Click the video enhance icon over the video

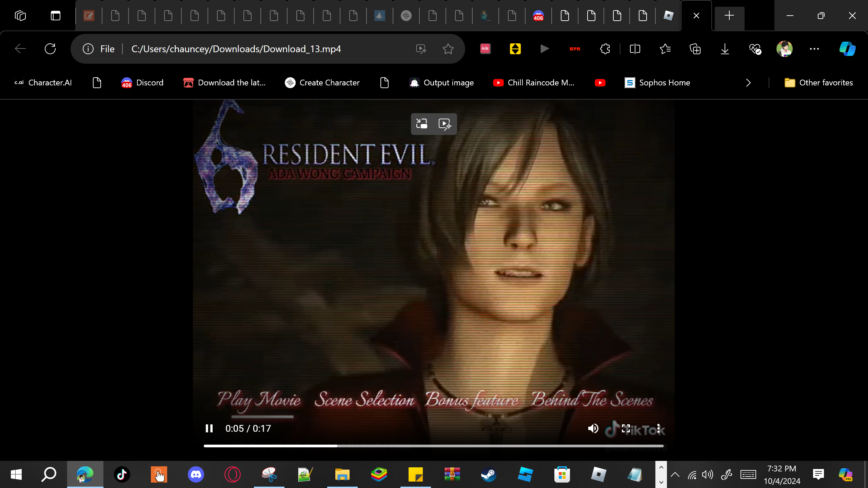[445, 124]
